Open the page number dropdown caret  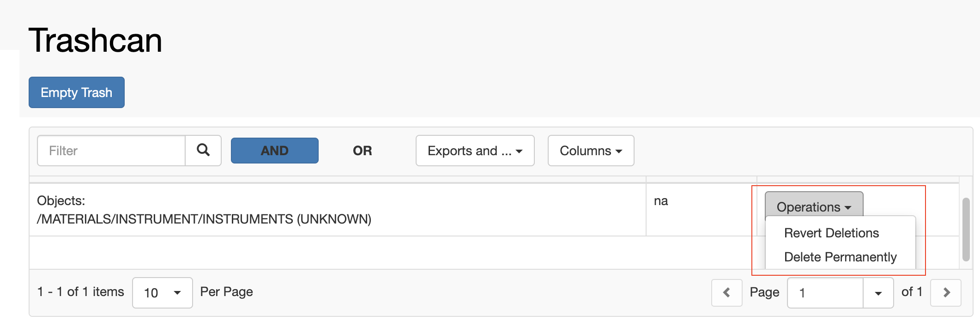point(878,293)
